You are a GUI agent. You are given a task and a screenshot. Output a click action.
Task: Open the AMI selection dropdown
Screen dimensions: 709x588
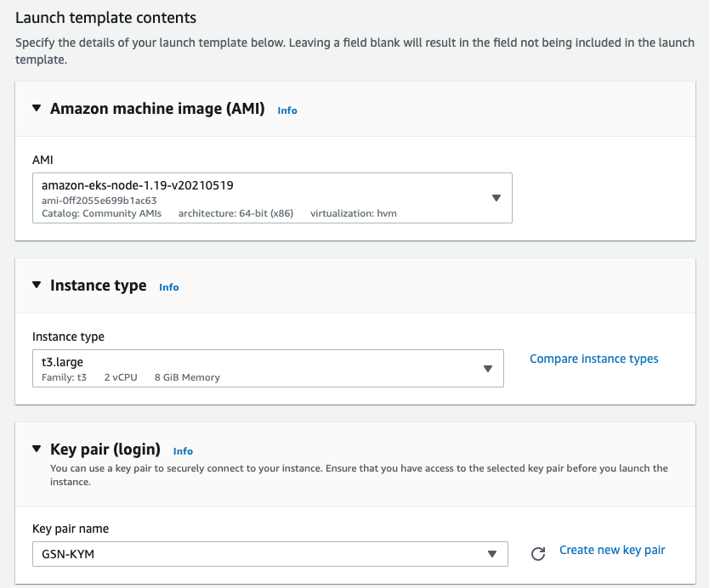pyautogui.click(x=272, y=198)
